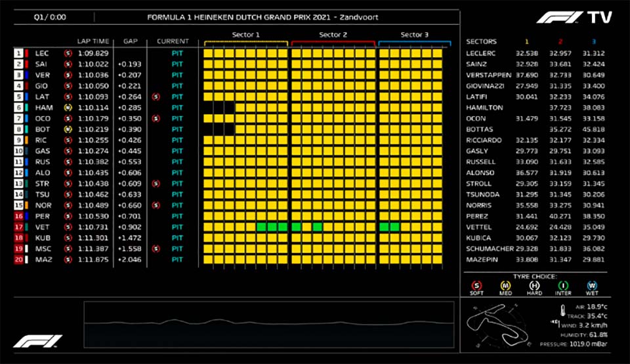Click RIC driver abbreviation
This screenshot has width=630, height=364.
pyautogui.click(x=41, y=140)
